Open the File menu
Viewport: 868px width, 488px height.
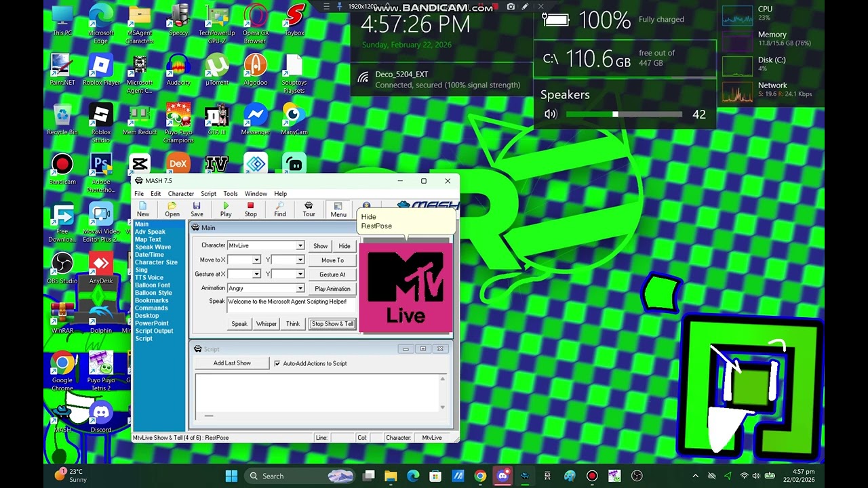point(138,194)
